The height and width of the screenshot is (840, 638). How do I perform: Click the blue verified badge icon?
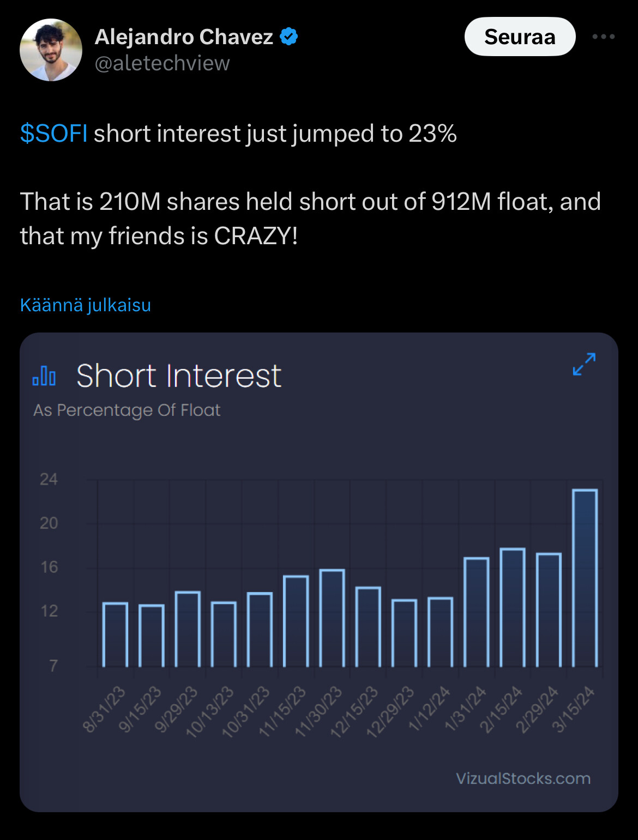pos(288,37)
